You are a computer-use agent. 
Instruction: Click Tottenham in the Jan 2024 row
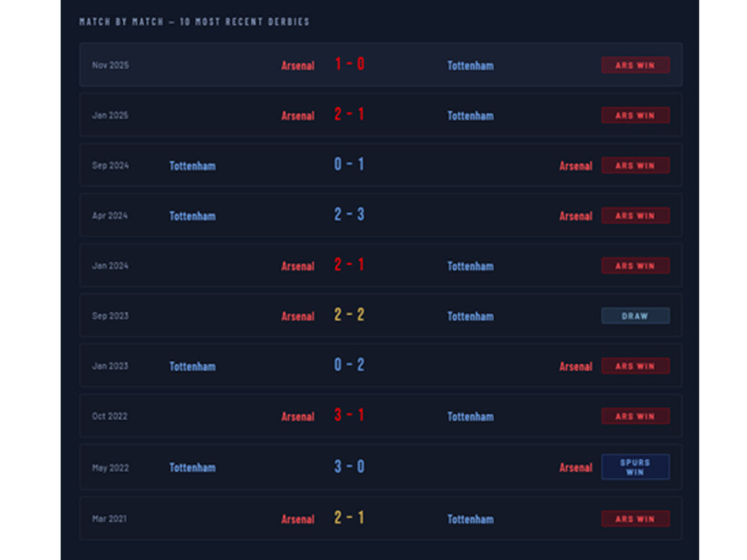tap(470, 267)
